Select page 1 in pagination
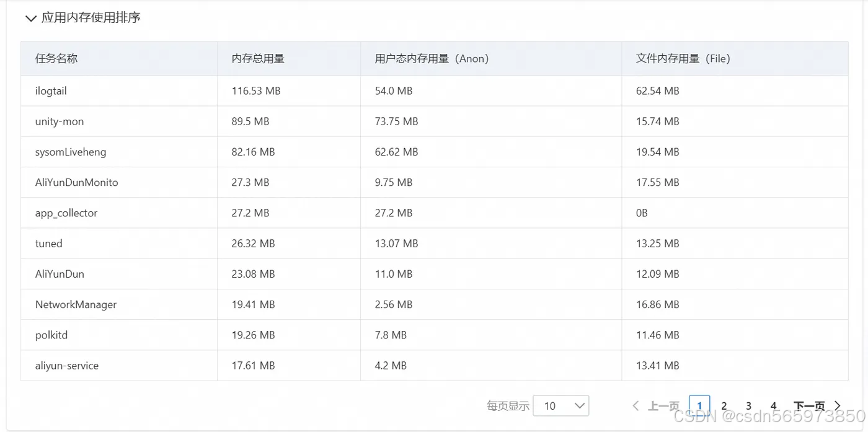Image resolution: width=868 pixels, height=432 pixels. coord(699,406)
